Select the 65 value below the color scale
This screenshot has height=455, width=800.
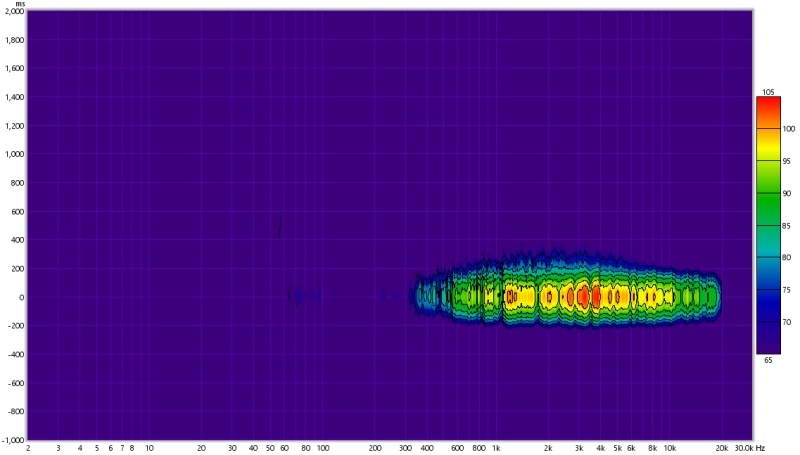(768, 360)
